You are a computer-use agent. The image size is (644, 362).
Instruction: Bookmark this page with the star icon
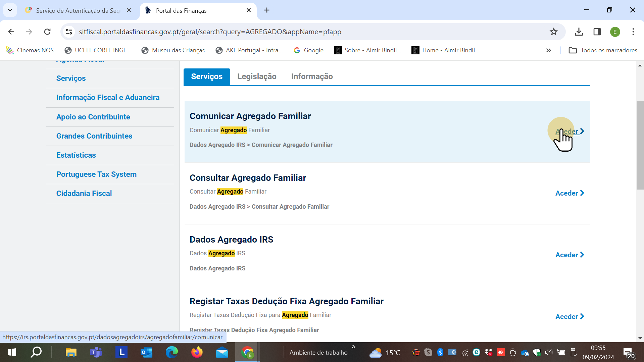pos(553,32)
